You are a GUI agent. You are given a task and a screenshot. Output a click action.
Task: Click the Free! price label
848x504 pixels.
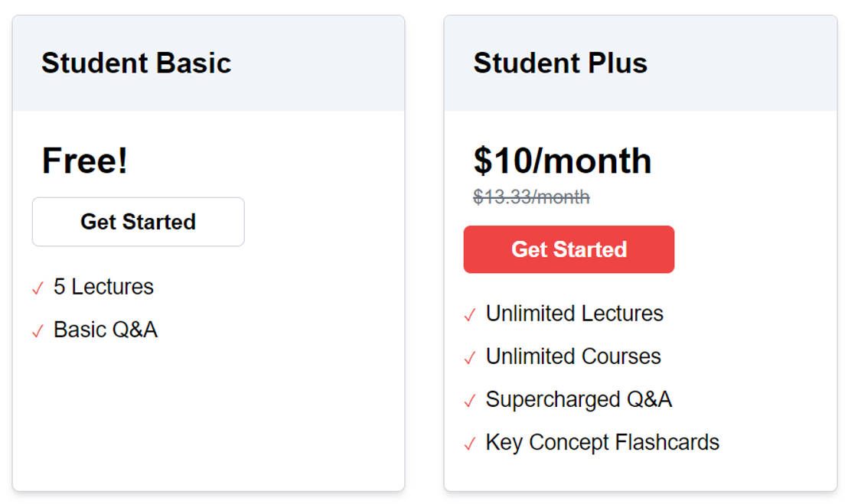click(84, 161)
